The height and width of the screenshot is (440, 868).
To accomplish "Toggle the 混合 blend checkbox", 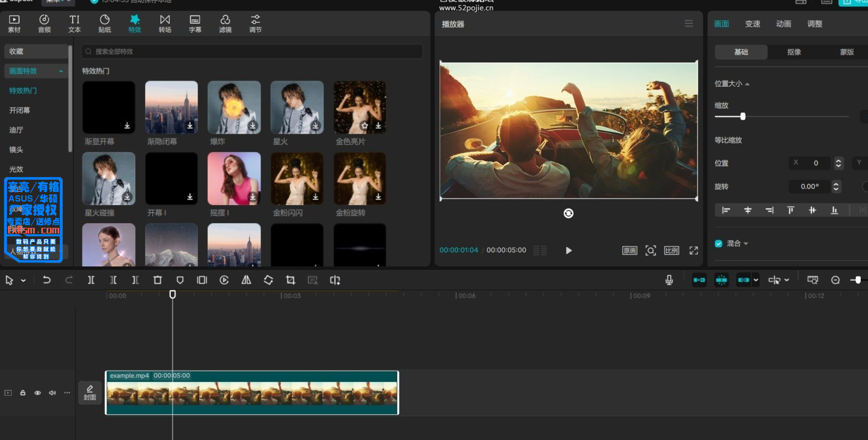I will click(719, 244).
